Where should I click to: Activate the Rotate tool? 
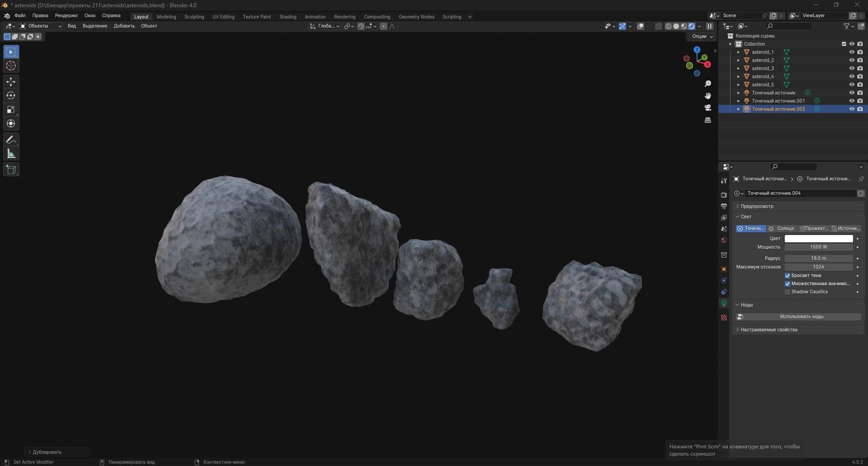(11, 96)
